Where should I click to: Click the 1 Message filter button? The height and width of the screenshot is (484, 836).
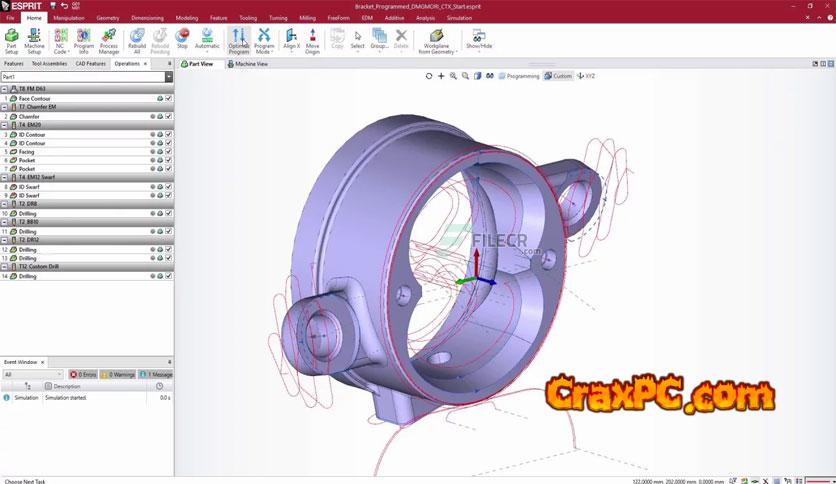tap(155, 374)
